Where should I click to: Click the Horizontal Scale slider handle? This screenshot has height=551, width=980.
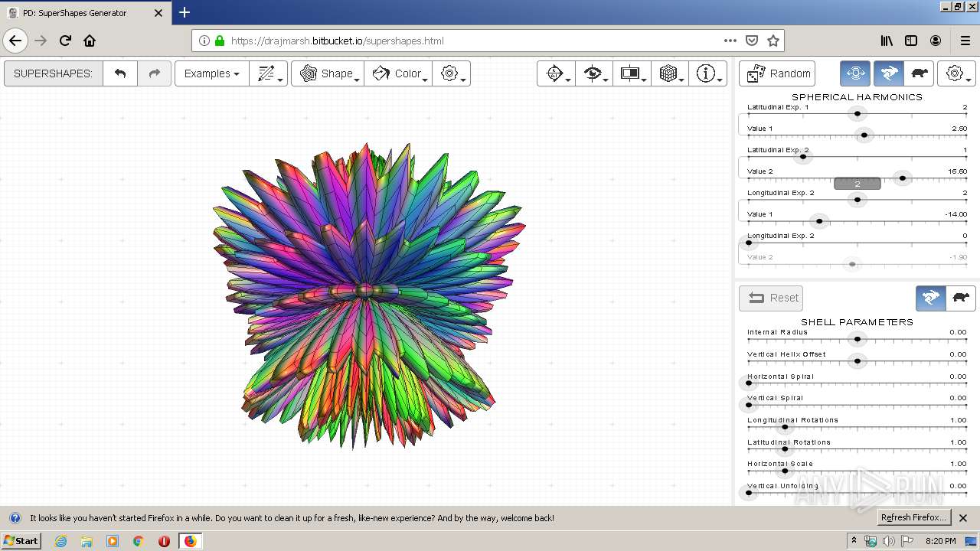coord(785,471)
